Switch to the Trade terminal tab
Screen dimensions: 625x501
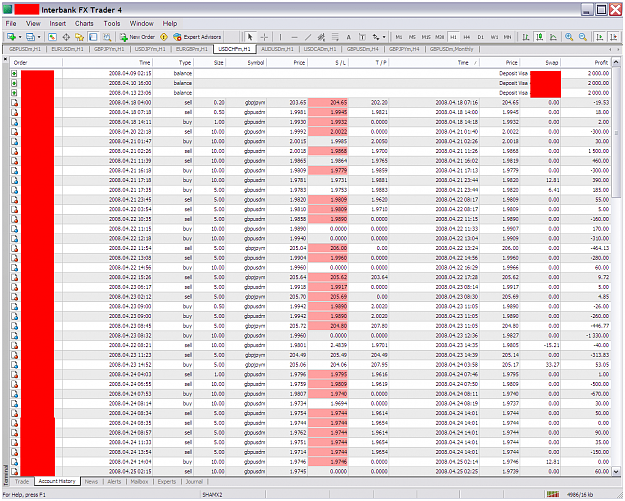pos(22,481)
